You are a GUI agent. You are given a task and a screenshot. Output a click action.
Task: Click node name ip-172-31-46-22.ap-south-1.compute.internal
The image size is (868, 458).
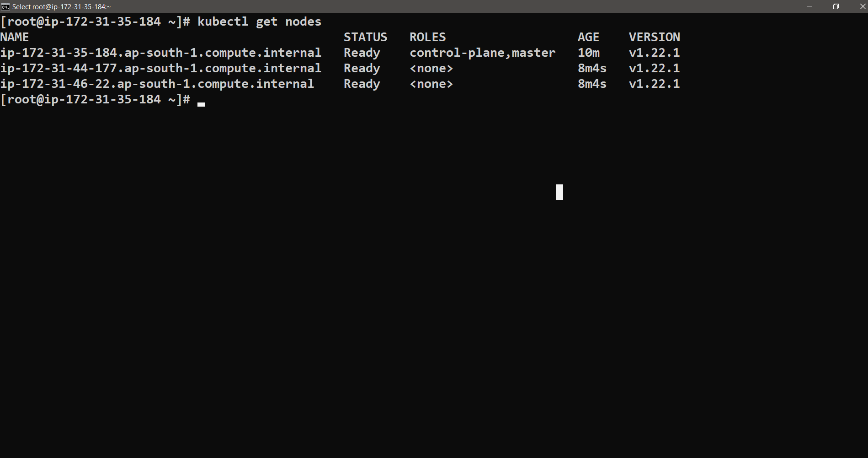pyautogui.click(x=157, y=84)
